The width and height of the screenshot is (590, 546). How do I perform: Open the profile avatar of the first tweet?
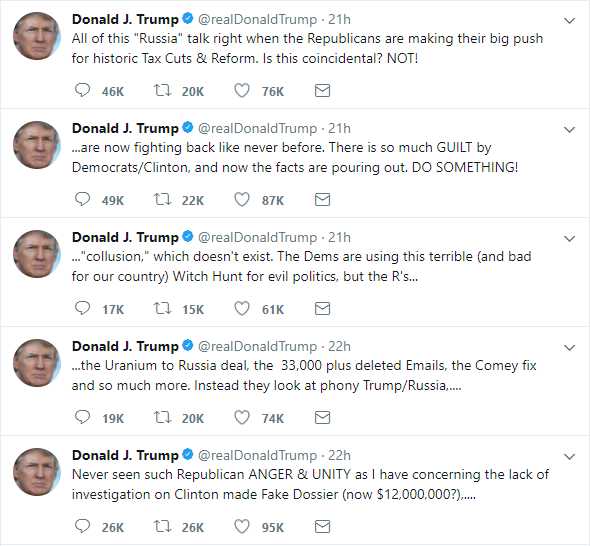click(x=36, y=36)
